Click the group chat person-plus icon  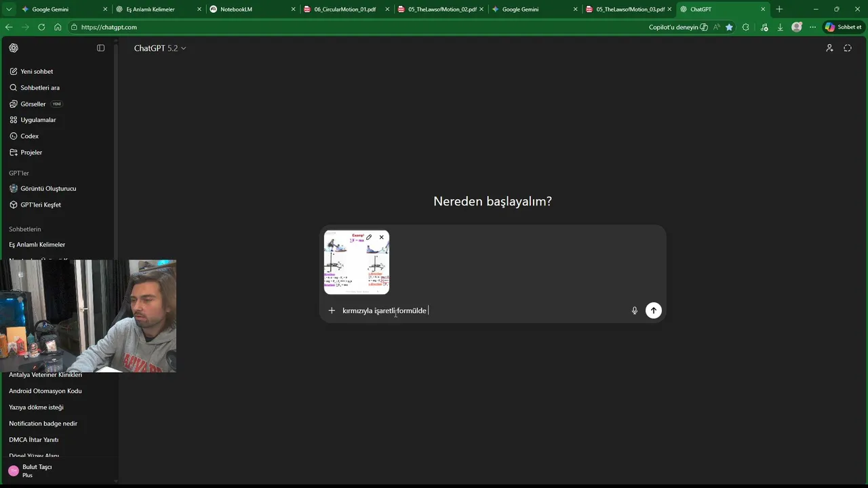[829, 48]
